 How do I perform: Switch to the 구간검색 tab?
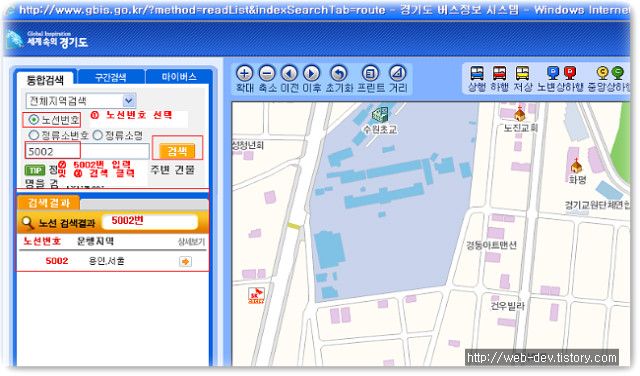(x=111, y=77)
